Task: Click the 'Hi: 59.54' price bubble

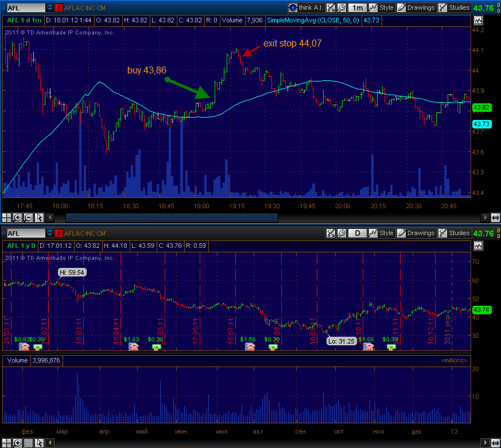Action: coord(72,272)
